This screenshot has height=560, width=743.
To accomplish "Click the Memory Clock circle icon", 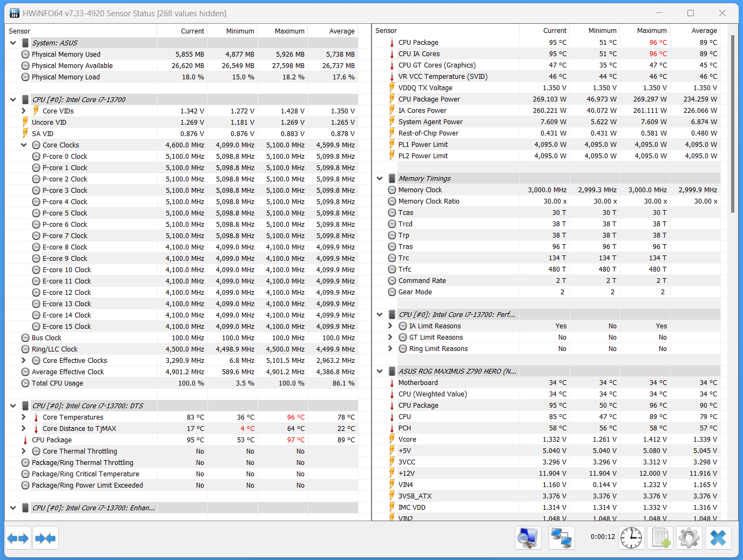I will point(392,190).
